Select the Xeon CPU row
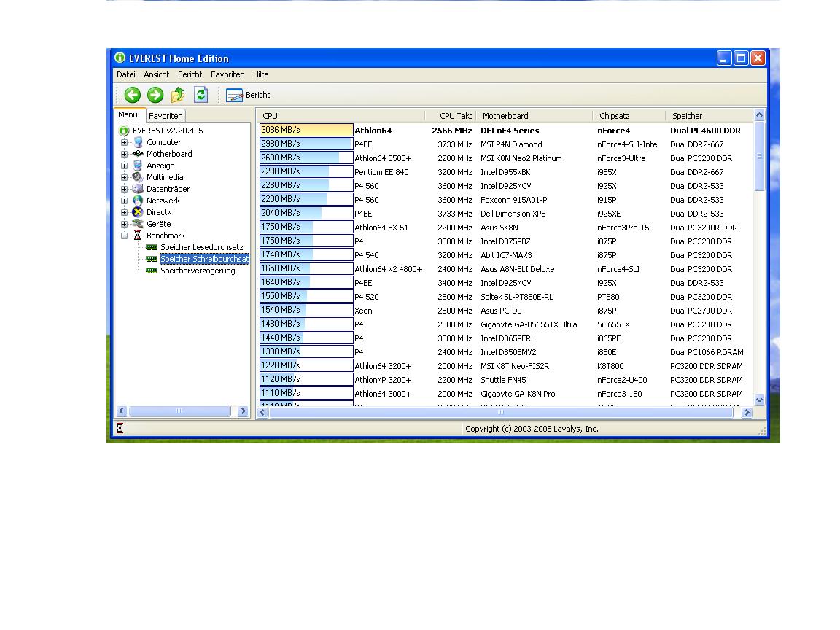Image resolution: width=840 pixels, height=630 pixels. [x=506, y=311]
